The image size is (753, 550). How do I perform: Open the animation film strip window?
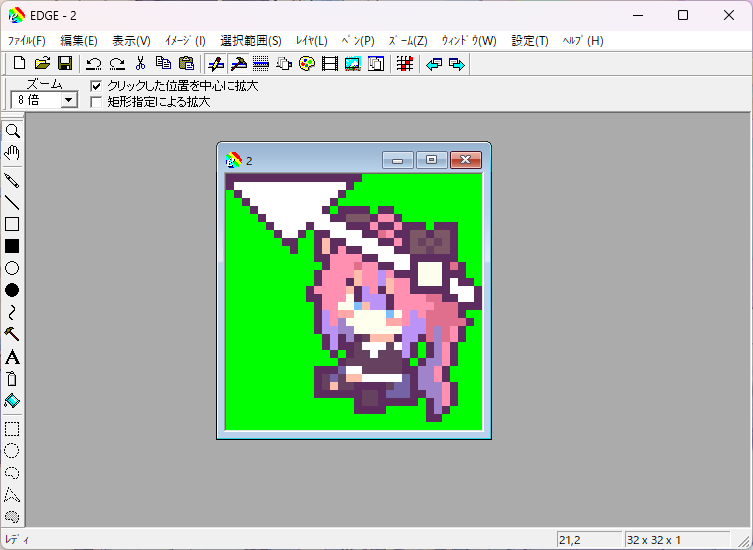point(330,63)
